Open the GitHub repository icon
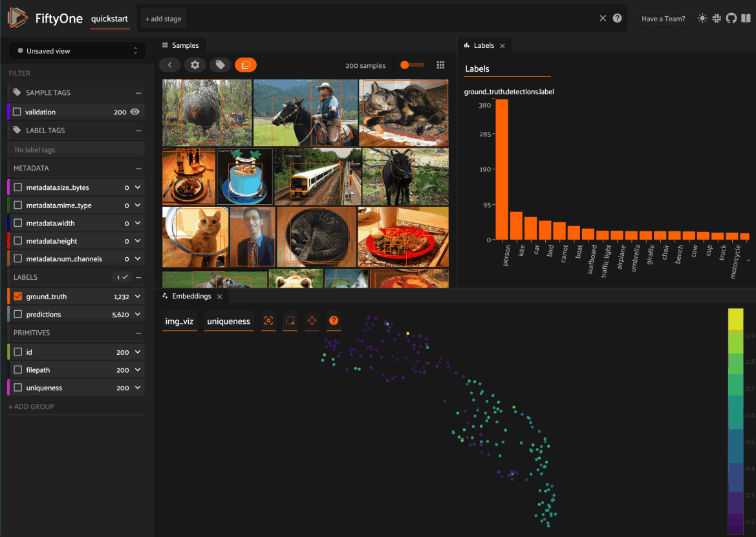The width and height of the screenshot is (756, 537). [x=731, y=18]
